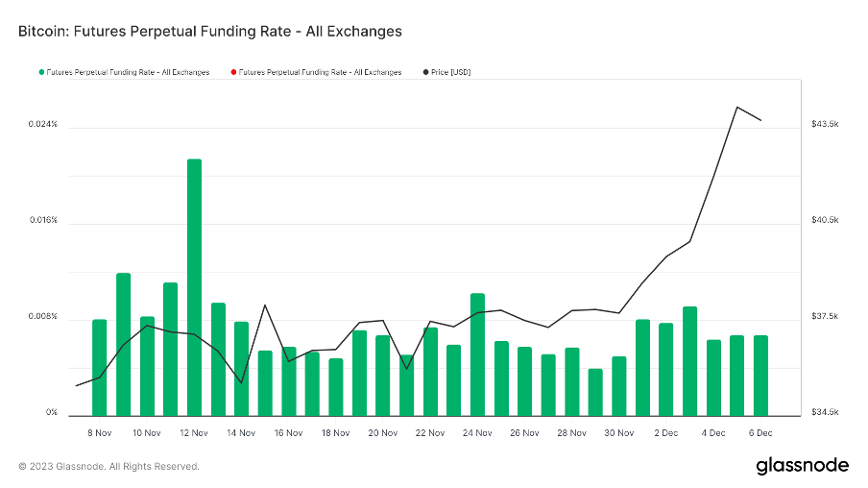Click the green legend dot for Funding Rate
Viewport: 868px width, 488px height.
pos(41,72)
